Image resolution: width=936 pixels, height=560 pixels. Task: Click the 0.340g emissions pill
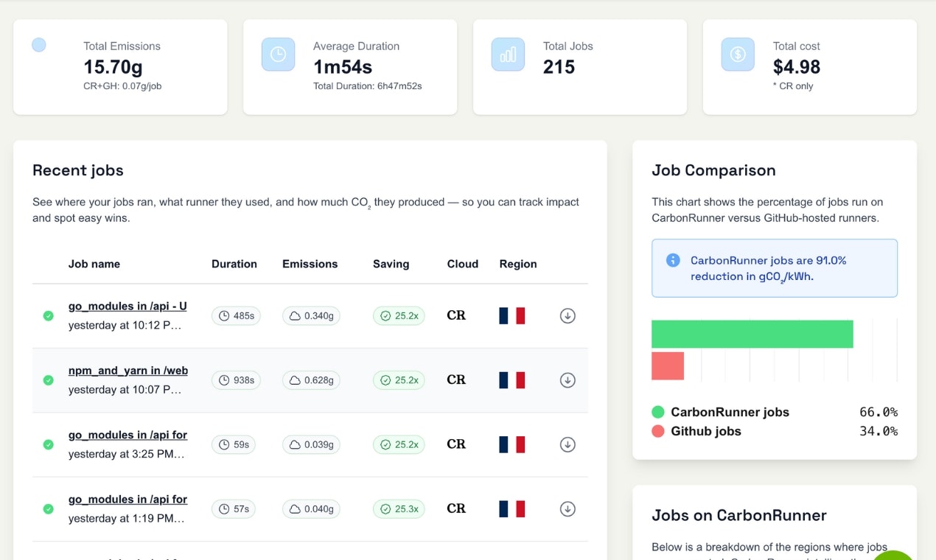[311, 316]
